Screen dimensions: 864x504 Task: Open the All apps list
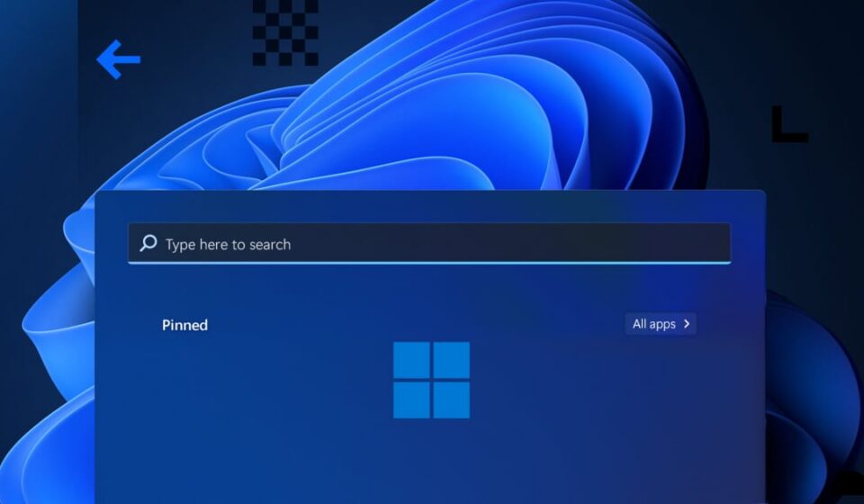pyautogui.click(x=654, y=324)
